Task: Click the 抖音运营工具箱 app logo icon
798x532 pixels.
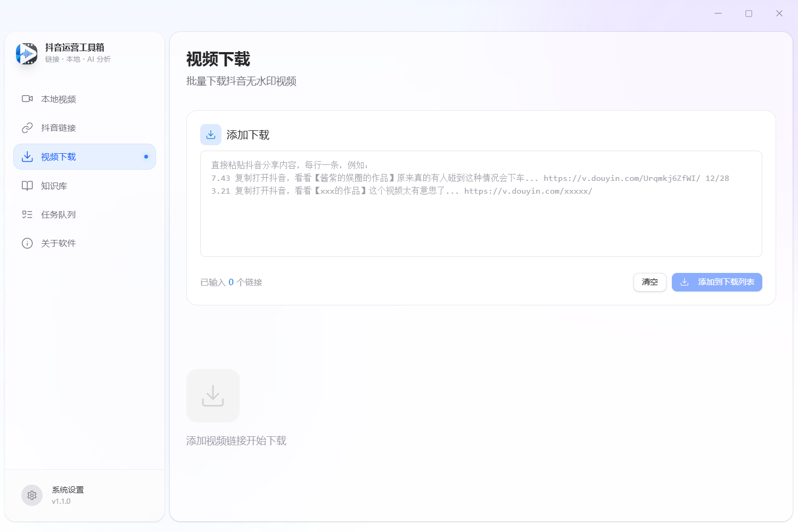Action: pos(27,54)
